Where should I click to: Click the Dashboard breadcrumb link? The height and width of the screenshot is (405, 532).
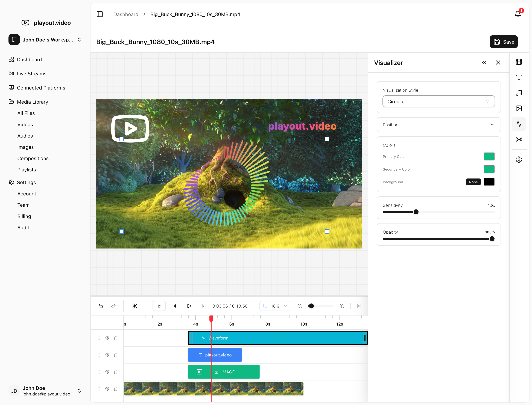tap(126, 14)
